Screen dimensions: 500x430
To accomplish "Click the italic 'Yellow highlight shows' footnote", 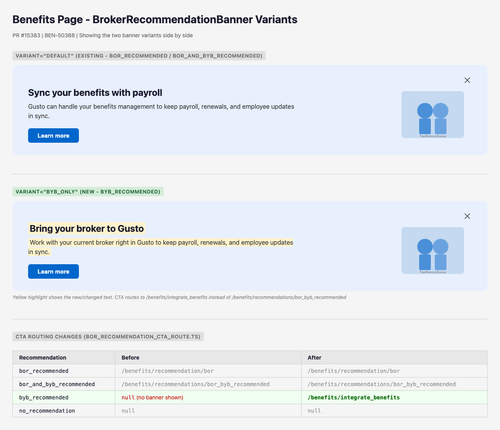I will [x=179, y=297].
